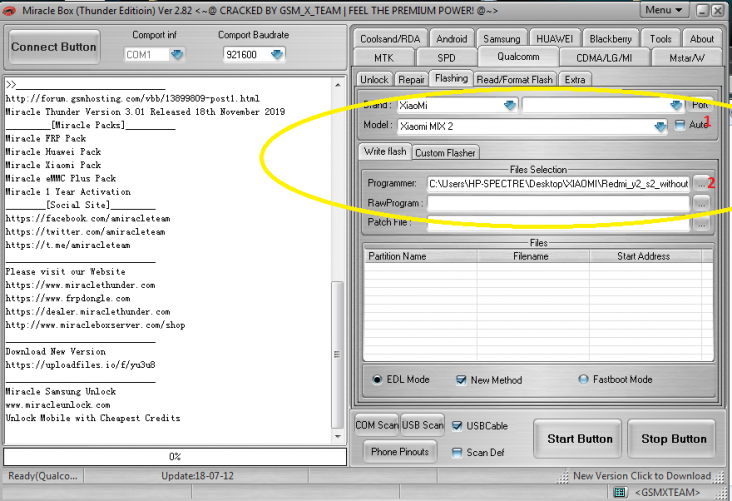Open the Comport Baudrate 921600 dropdown arrow

click(x=277, y=55)
